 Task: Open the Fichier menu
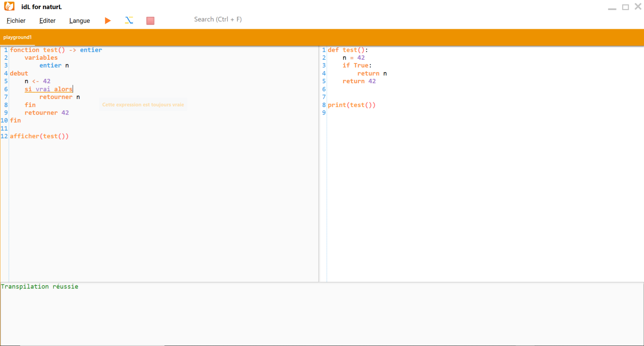pyautogui.click(x=16, y=21)
